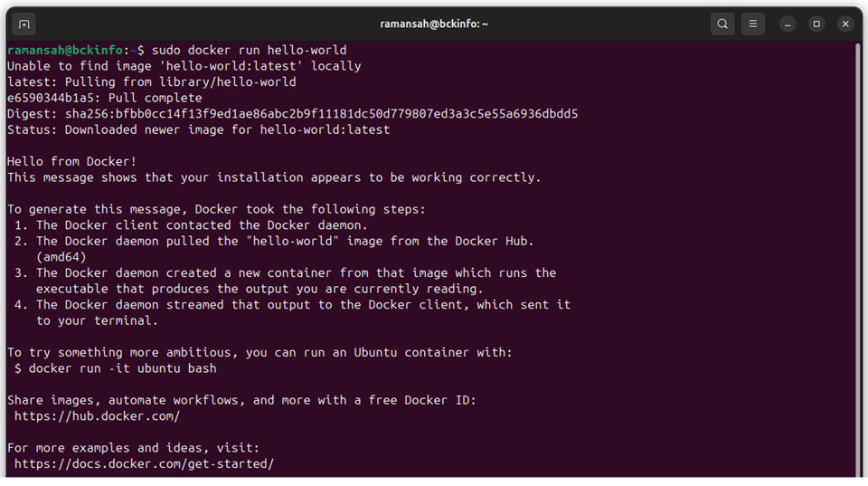The width and height of the screenshot is (868, 486).
Task: Click the sha256 digest line
Action: coord(292,114)
